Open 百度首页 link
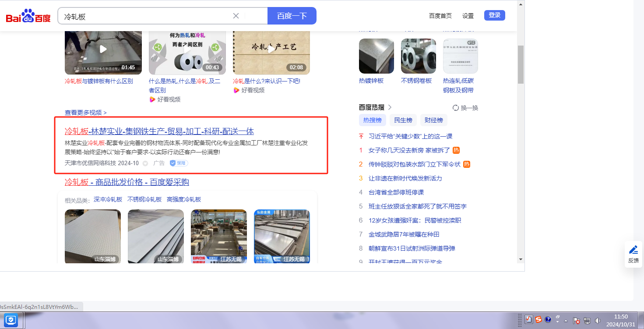The width and height of the screenshot is (644, 329). pos(440,16)
